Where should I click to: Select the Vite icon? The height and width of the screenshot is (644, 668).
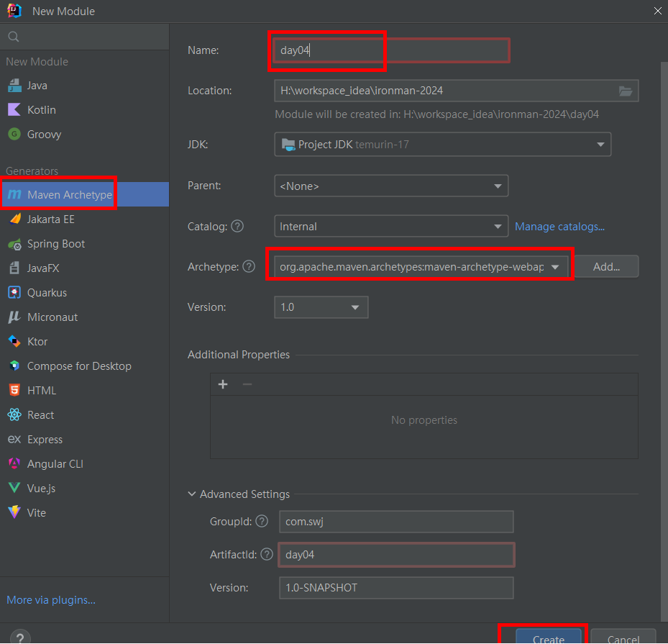[14, 512]
